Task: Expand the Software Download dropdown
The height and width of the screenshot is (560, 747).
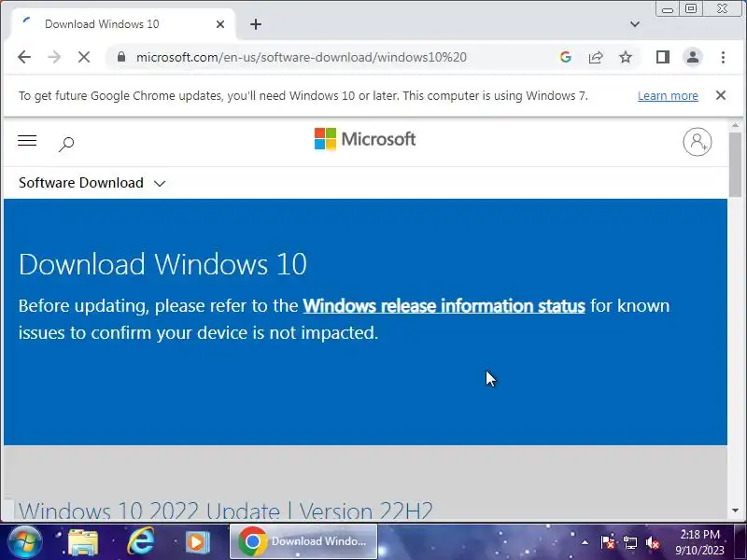Action: pyautogui.click(x=92, y=183)
